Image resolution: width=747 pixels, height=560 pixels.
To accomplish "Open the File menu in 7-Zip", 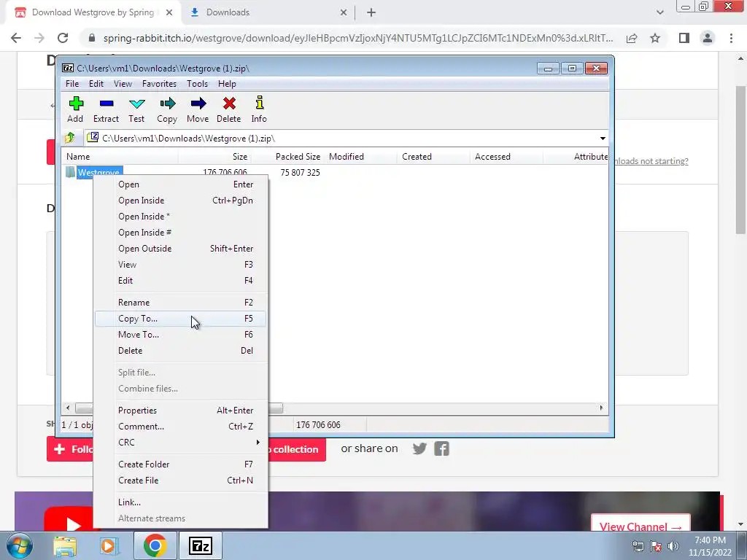I will point(72,84).
